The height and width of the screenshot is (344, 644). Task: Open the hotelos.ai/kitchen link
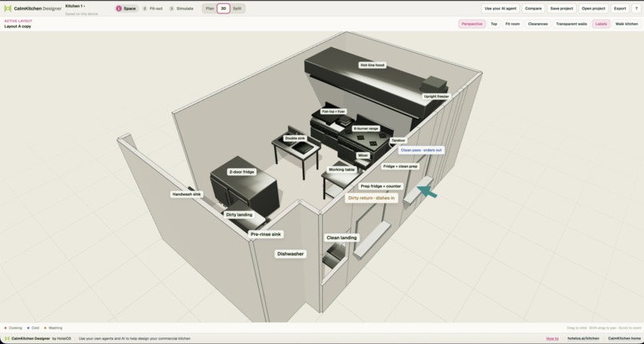tap(583, 338)
